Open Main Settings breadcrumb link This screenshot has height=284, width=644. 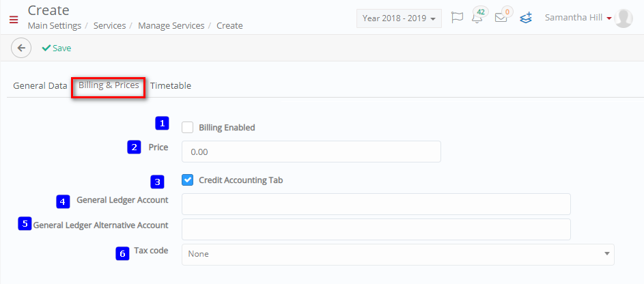pos(54,26)
